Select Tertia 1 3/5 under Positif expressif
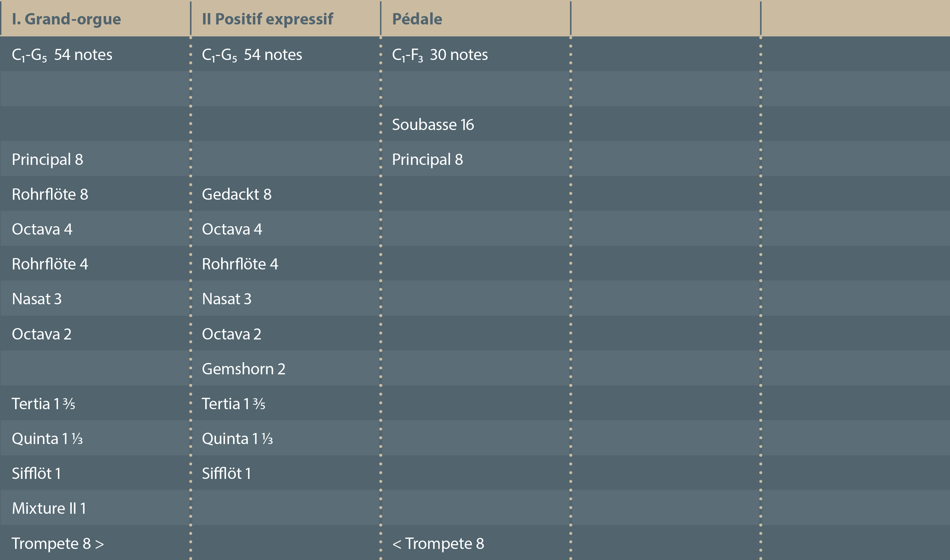 (233, 404)
